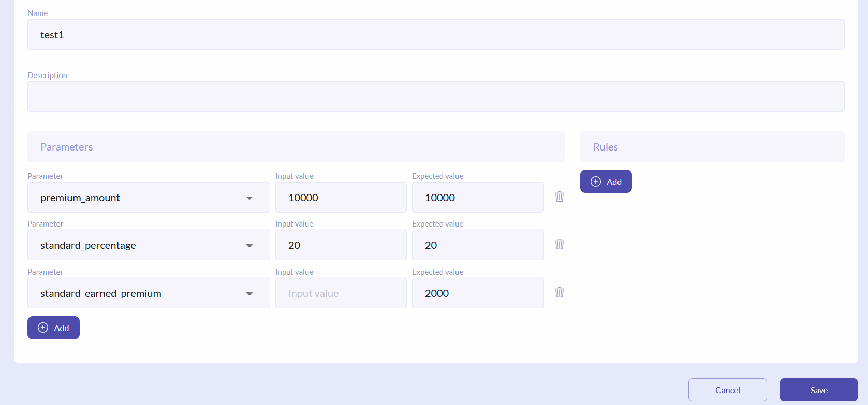Delete the standard_earned_premium parameter row
This screenshot has width=868, height=405.
tap(559, 292)
